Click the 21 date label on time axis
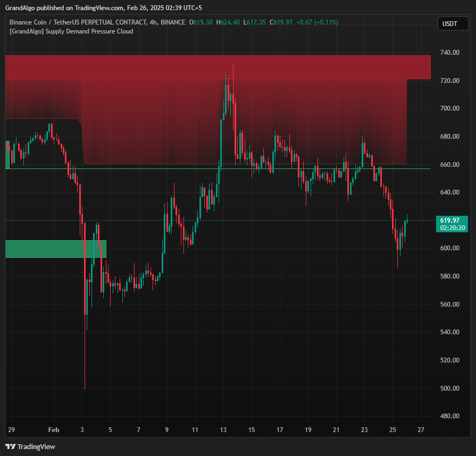Image resolution: width=476 pixels, height=456 pixels. (x=336, y=430)
